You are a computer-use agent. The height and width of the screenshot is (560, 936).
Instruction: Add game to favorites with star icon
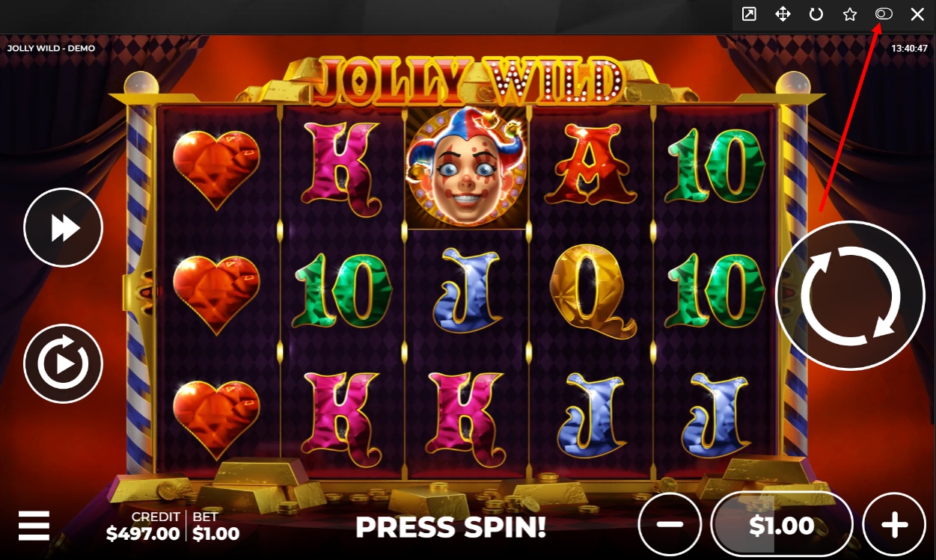850,14
